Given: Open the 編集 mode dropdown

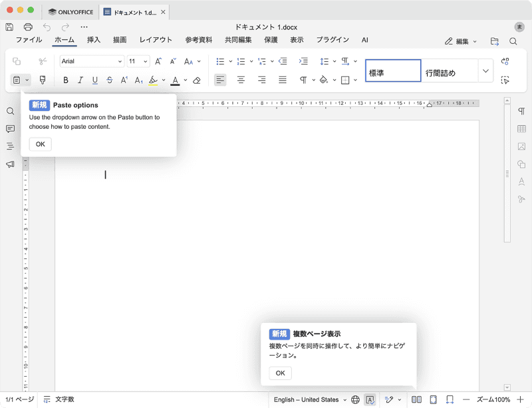Looking at the screenshot, I should click(x=461, y=41).
